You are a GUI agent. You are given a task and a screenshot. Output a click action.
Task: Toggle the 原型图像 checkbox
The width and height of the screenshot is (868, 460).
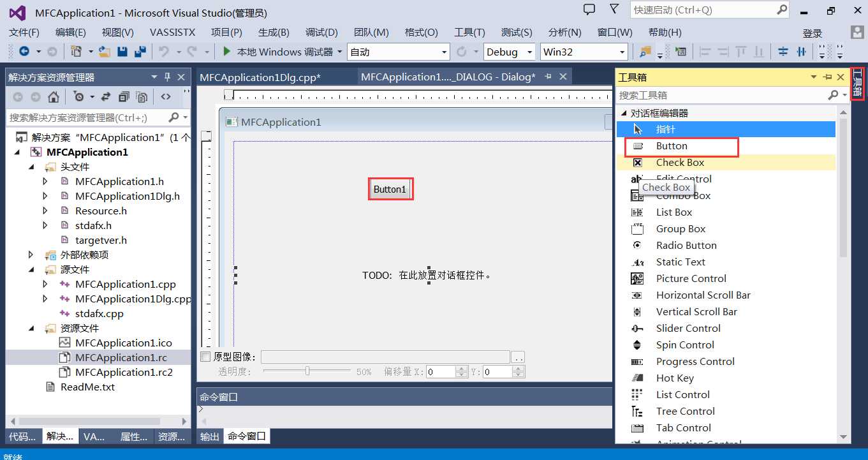tap(205, 357)
